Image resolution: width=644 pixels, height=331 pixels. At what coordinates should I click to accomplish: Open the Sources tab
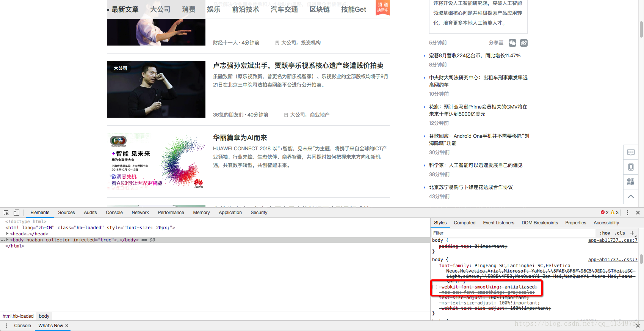tap(66, 213)
